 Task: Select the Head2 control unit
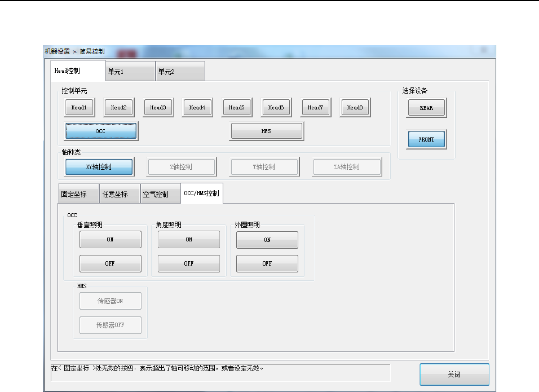coord(118,108)
